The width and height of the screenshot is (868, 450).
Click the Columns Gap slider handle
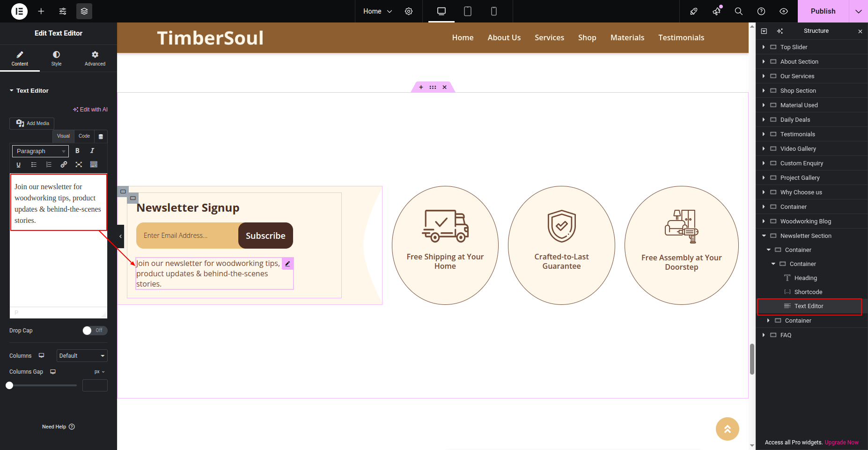click(9, 385)
